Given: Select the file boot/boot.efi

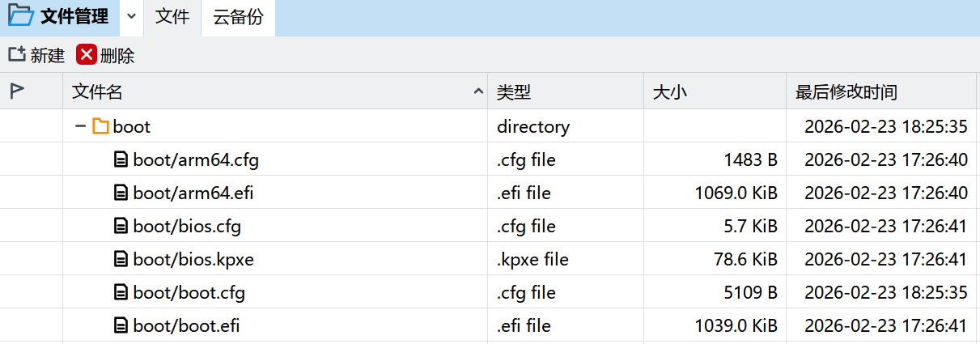Looking at the screenshot, I should pos(187,325).
